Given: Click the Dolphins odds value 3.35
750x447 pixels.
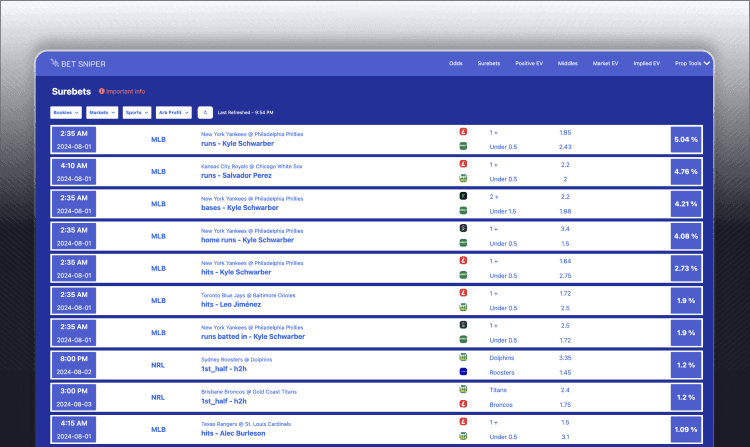Looking at the screenshot, I should point(565,358).
